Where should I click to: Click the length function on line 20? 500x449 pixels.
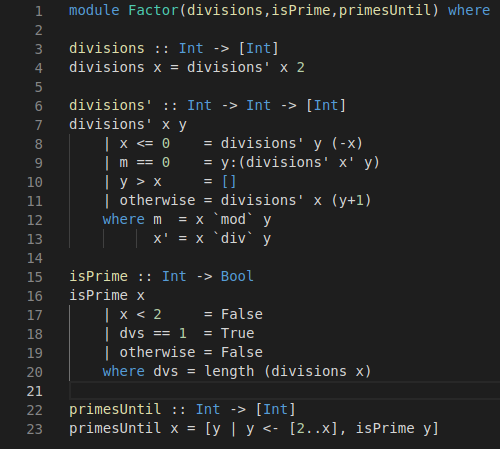[x=229, y=372]
